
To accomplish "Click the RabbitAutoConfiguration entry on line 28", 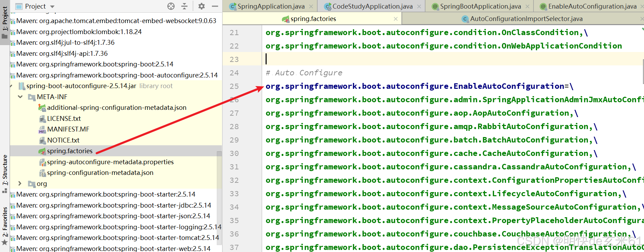I will point(431,127).
